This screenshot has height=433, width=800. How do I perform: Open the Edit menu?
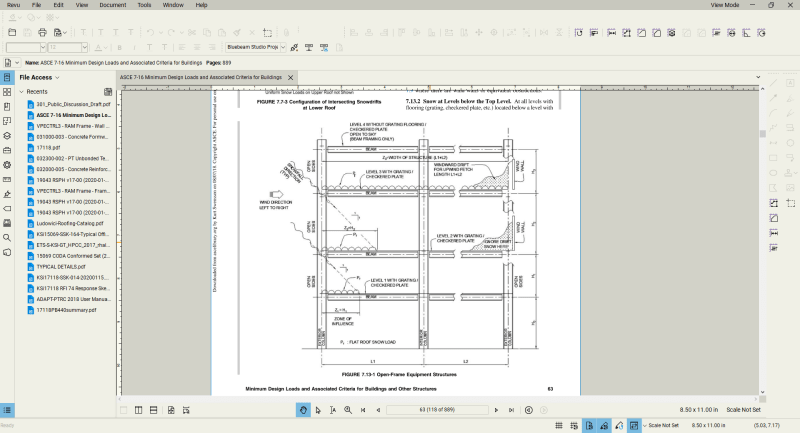(59, 5)
